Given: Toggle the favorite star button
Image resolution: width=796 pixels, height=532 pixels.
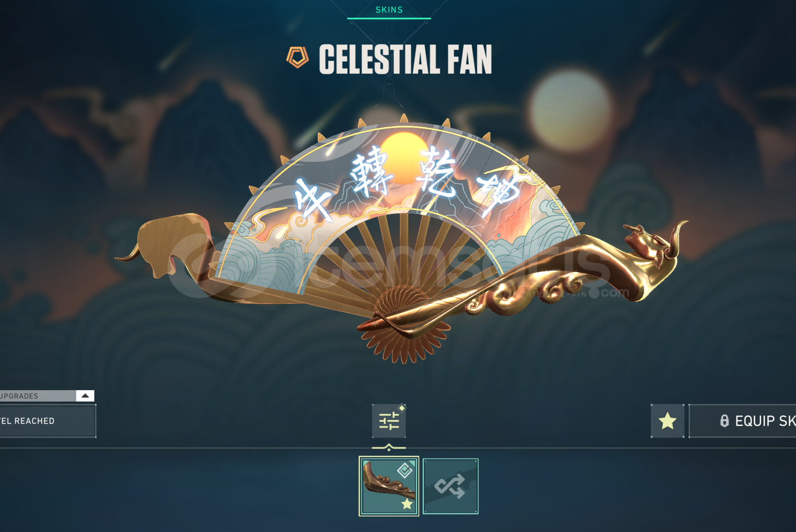Looking at the screenshot, I should [x=667, y=421].
